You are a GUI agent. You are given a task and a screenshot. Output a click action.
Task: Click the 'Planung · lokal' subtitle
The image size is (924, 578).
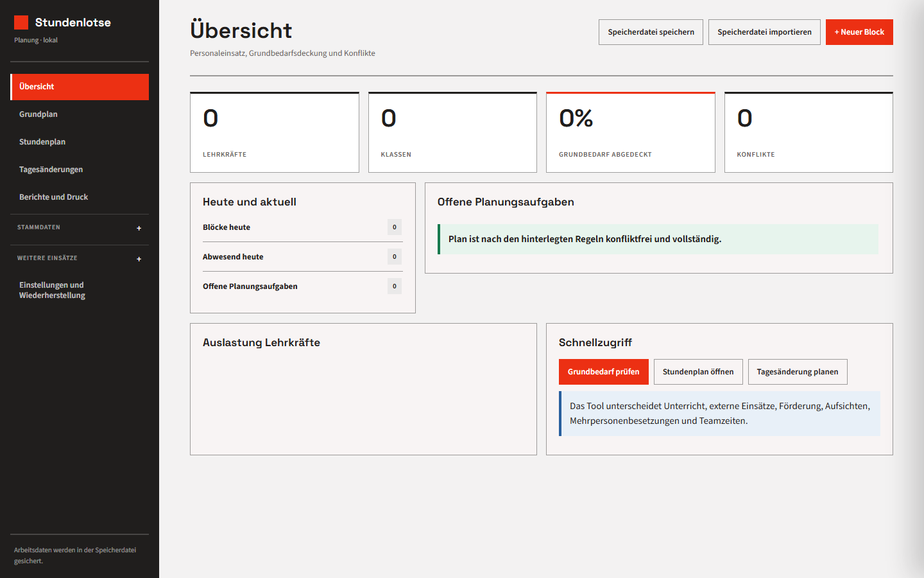36,40
